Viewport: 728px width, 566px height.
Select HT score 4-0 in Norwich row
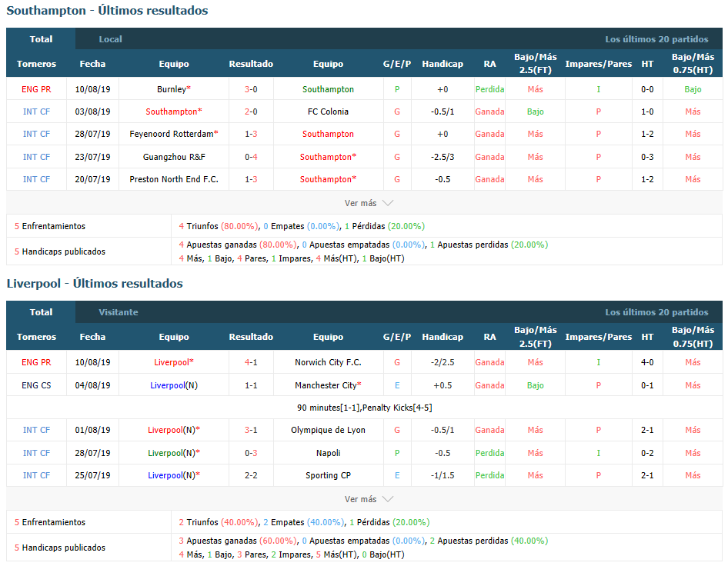647,362
